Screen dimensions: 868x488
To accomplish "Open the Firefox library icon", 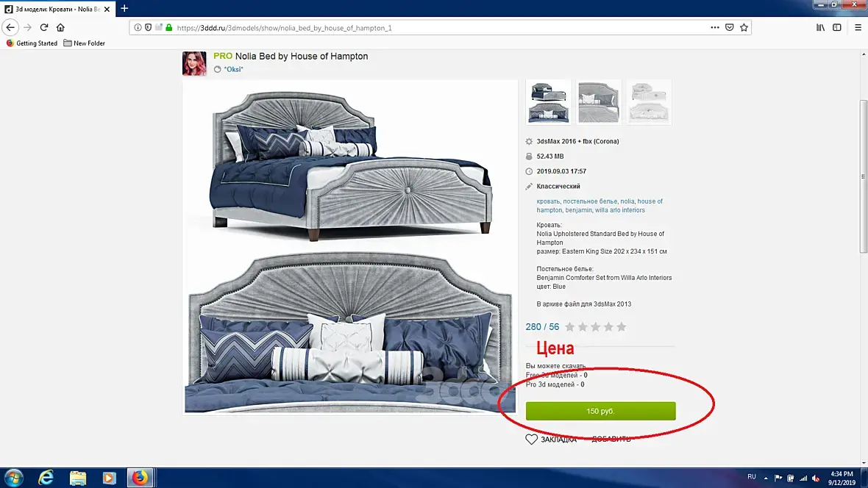I will (820, 28).
